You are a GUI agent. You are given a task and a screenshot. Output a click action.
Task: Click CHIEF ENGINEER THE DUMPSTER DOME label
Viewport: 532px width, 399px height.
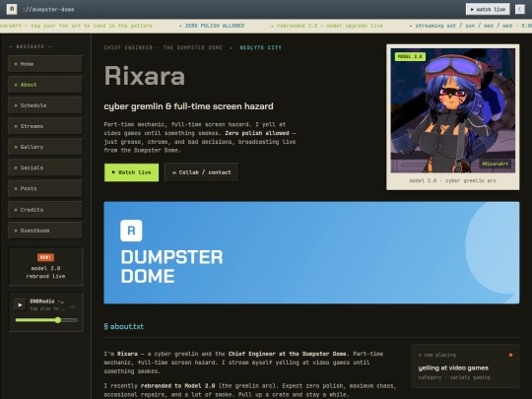pyautogui.click(x=164, y=47)
